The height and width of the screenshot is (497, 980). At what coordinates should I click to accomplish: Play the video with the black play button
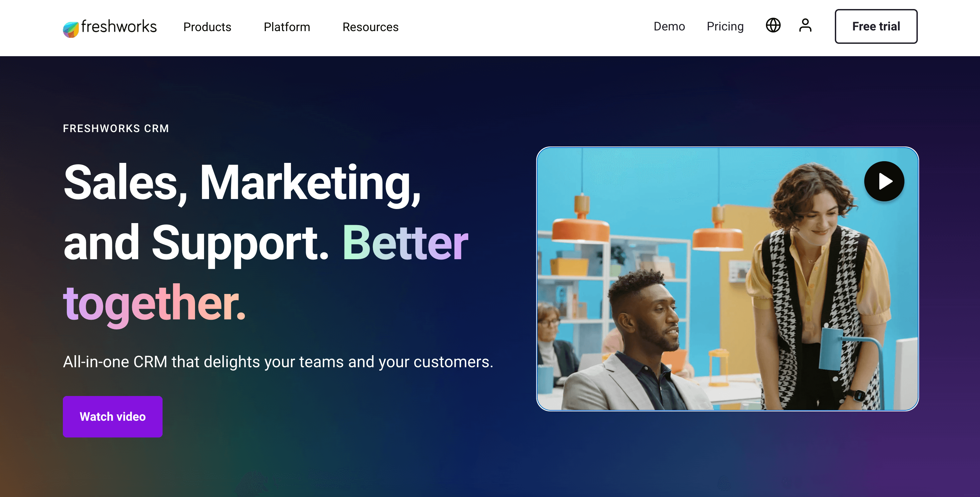(884, 181)
